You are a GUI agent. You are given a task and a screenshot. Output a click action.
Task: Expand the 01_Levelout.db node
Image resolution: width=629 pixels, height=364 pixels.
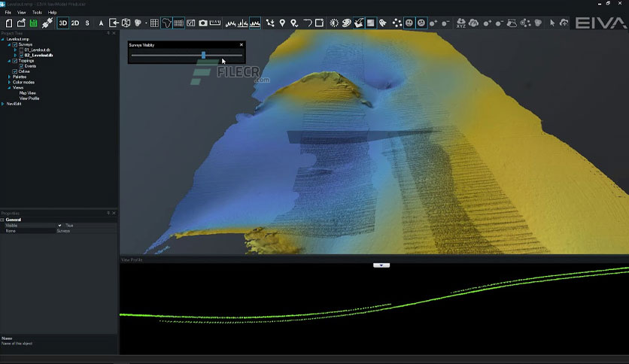[x=16, y=50]
